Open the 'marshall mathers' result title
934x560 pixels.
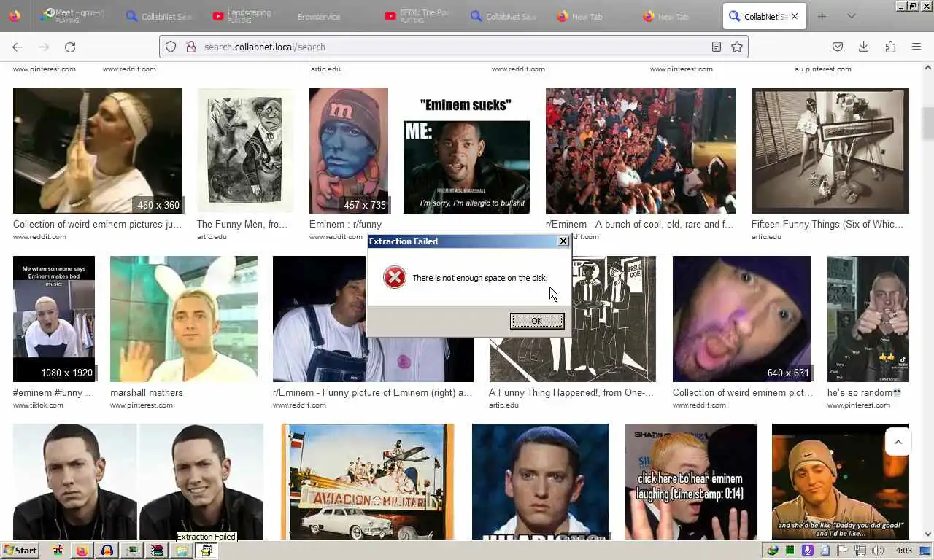pos(147,393)
